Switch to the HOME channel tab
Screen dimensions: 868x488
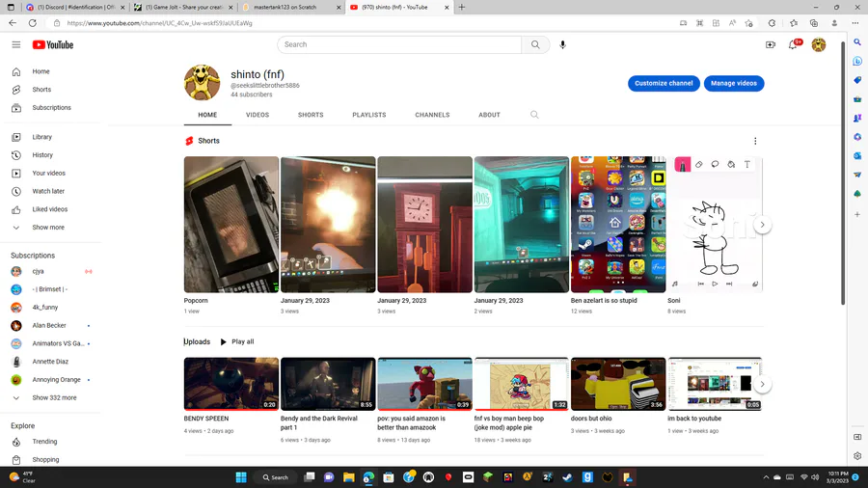pyautogui.click(x=207, y=115)
